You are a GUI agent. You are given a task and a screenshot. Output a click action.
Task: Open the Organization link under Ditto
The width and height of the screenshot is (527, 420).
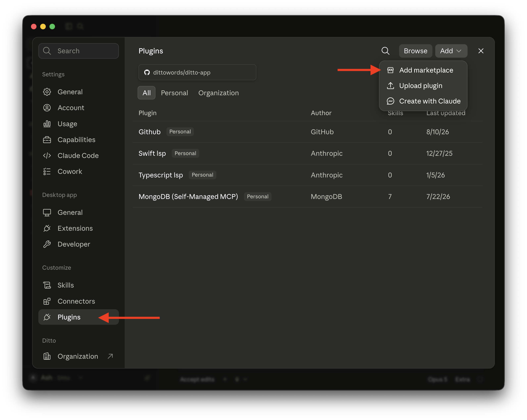click(x=79, y=356)
